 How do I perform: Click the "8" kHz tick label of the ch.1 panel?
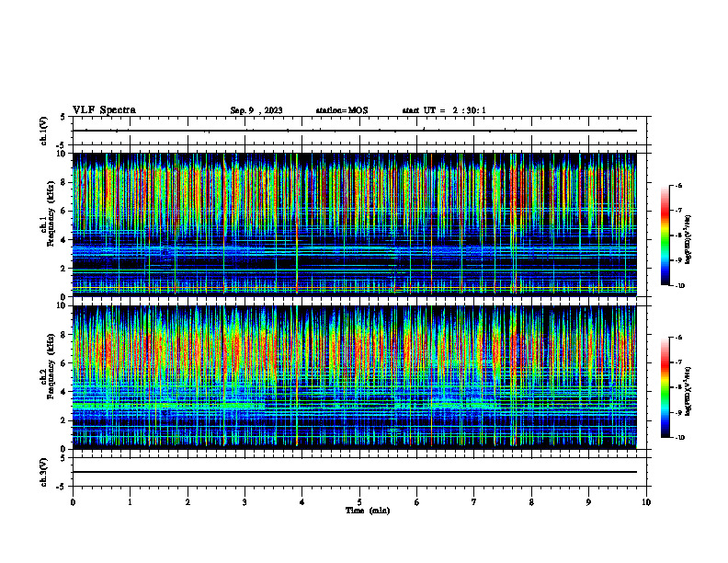(x=64, y=182)
